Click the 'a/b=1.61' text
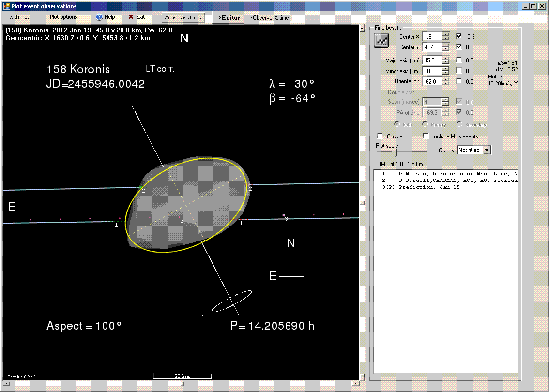Image resolution: width=549 pixels, height=392 pixels. click(507, 63)
